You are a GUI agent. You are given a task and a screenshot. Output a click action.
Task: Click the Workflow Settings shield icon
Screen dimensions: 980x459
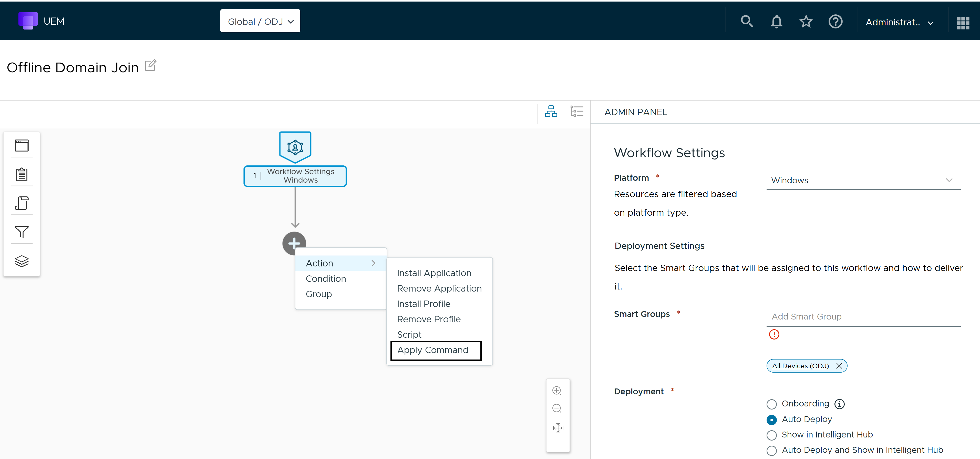click(x=295, y=147)
